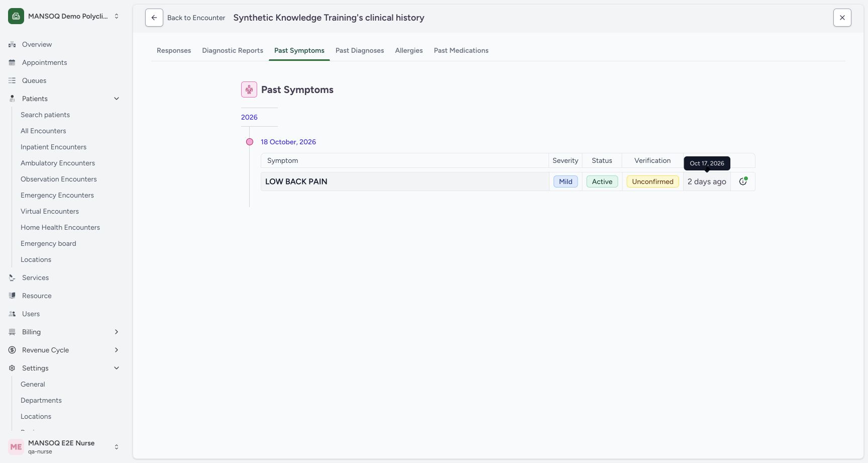Select the 2026 year marker
The width and height of the screenshot is (868, 463).
[x=249, y=117]
